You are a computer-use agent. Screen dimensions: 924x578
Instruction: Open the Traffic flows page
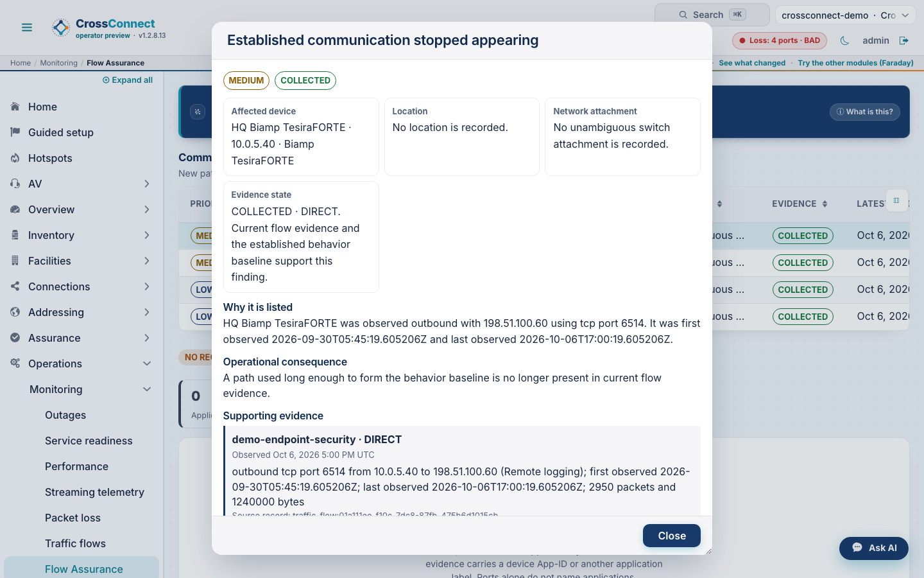tap(75, 543)
